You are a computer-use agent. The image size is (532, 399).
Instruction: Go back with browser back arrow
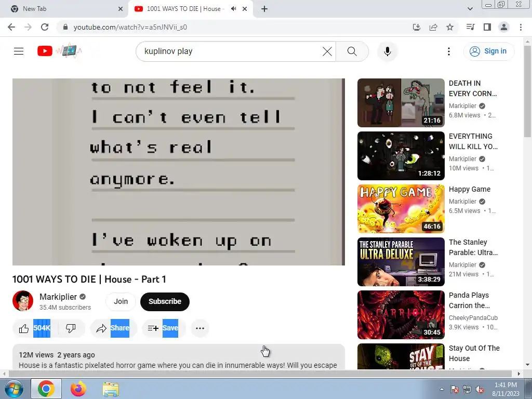click(11, 27)
